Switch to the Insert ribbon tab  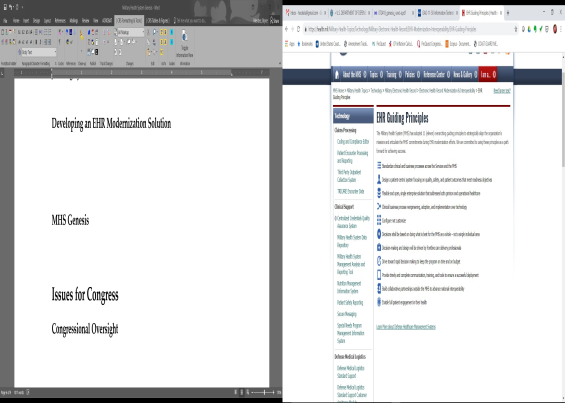click(26, 21)
